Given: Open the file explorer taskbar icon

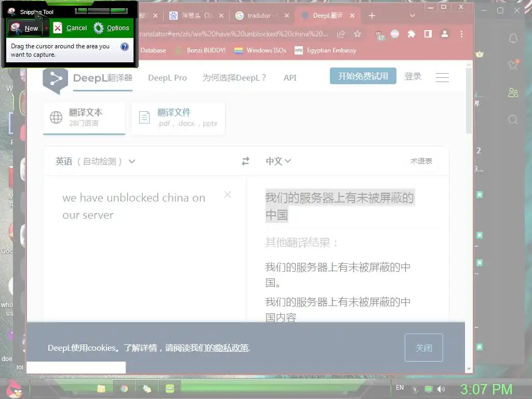Looking at the screenshot, I should (x=101, y=389).
